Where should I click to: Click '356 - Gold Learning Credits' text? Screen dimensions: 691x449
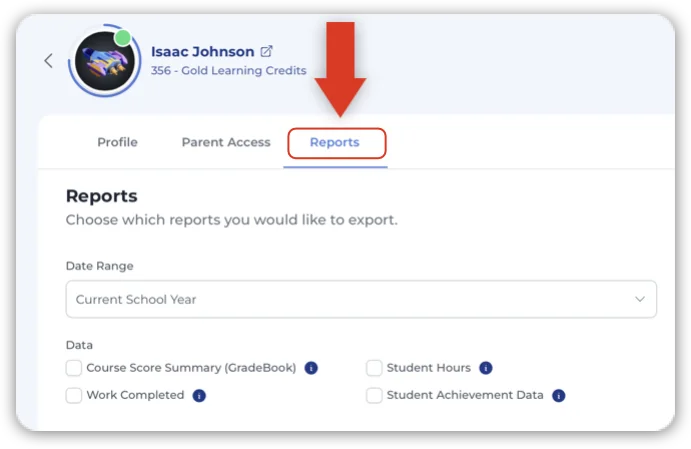click(x=229, y=71)
